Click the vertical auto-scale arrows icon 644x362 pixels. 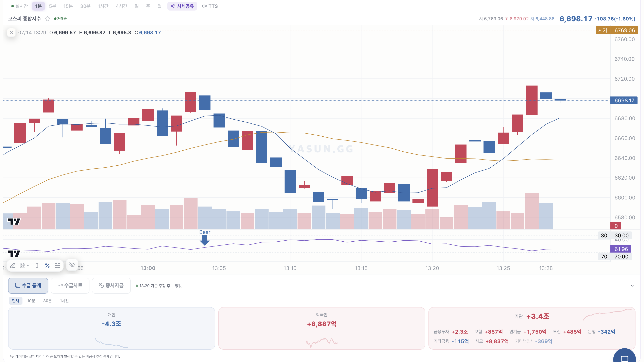pyautogui.click(x=37, y=265)
